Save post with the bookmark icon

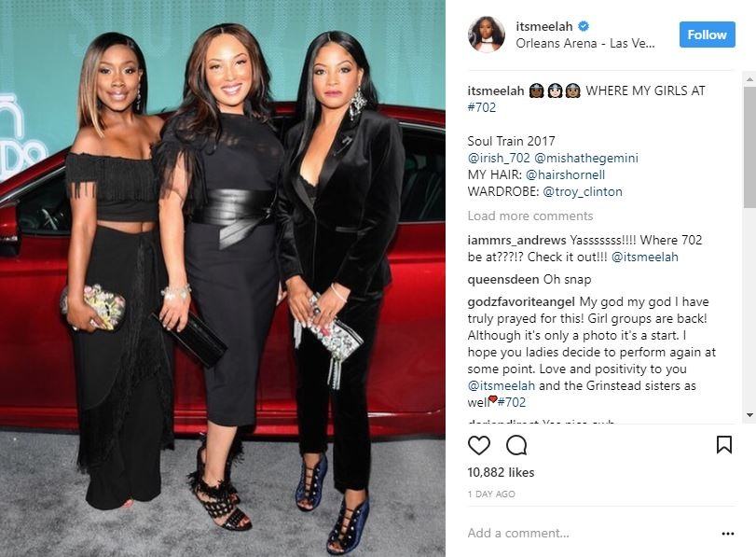(x=724, y=444)
